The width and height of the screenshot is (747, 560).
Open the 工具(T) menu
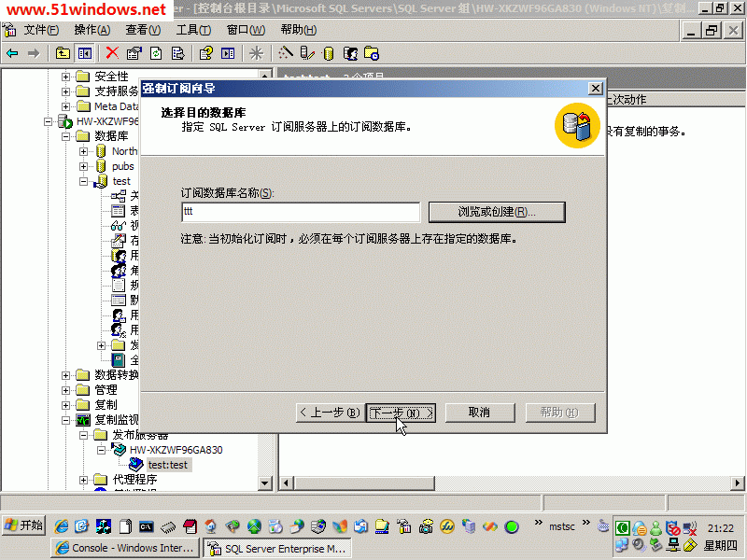[x=193, y=30]
